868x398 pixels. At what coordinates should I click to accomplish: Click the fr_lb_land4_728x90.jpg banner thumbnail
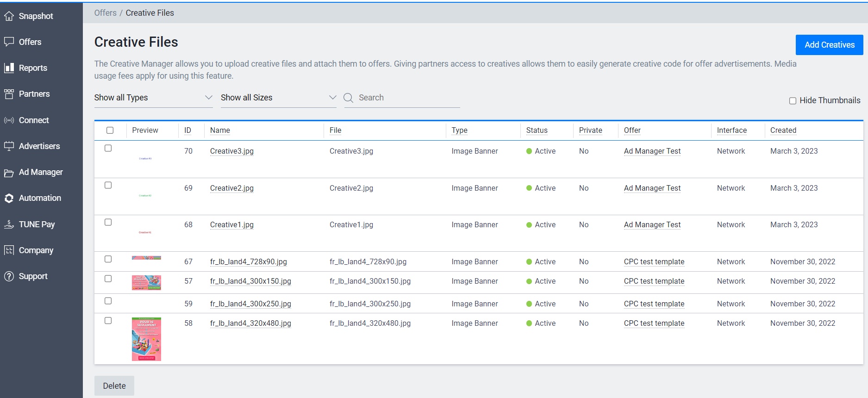146,258
